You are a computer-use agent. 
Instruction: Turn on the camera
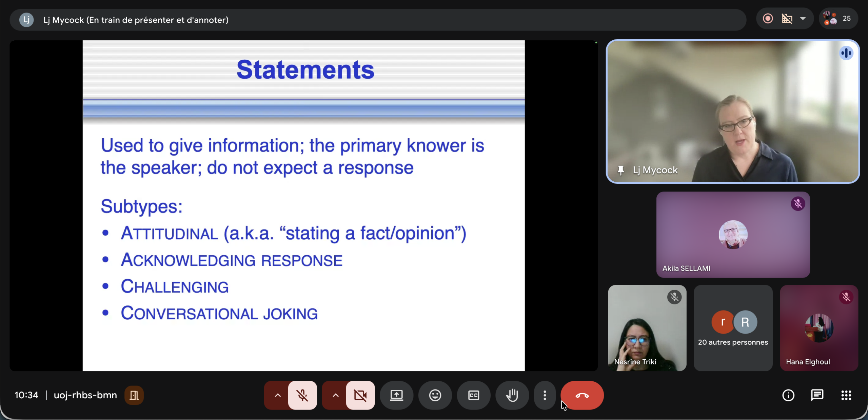(x=360, y=395)
